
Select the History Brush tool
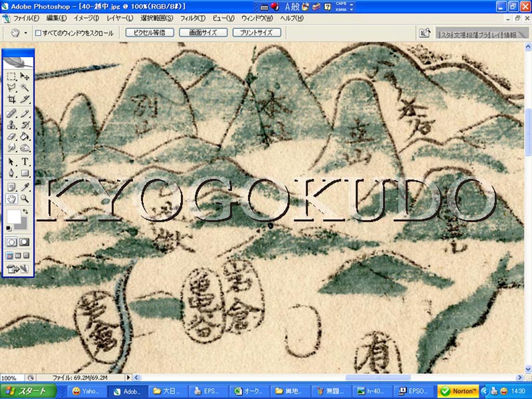coord(24,125)
